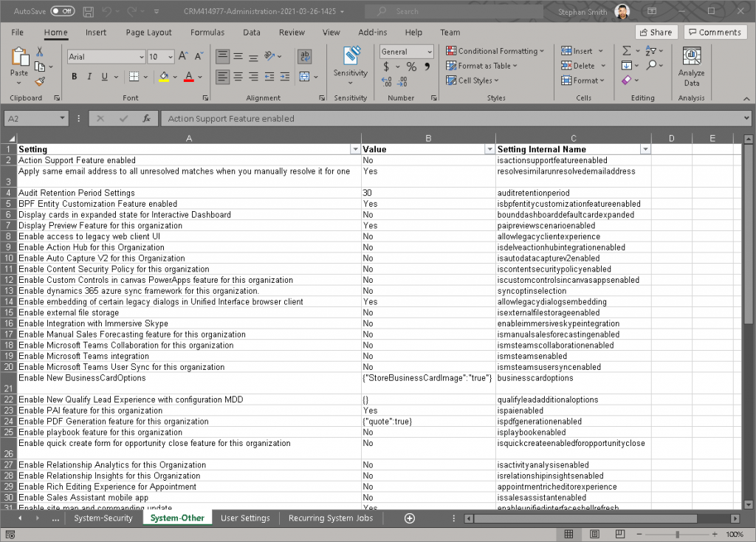Click the Italic formatting icon
The image size is (756, 542).
[x=90, y=77]
